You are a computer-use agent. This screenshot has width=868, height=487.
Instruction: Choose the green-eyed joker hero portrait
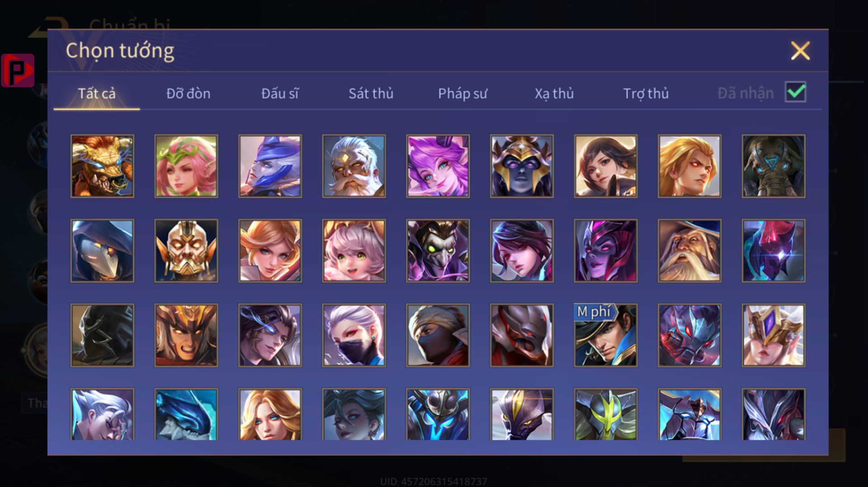[438, 251]
